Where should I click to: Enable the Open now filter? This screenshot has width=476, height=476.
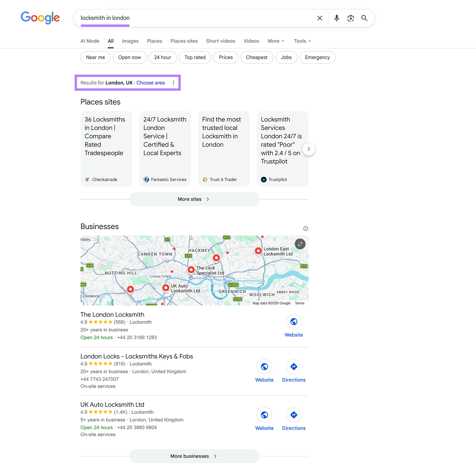coord(129,57)
